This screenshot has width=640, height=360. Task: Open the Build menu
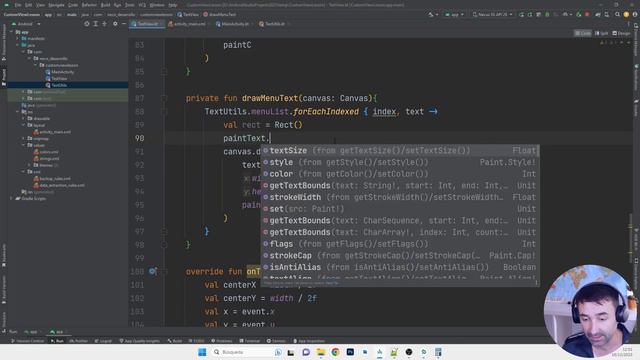click(105, 5)
